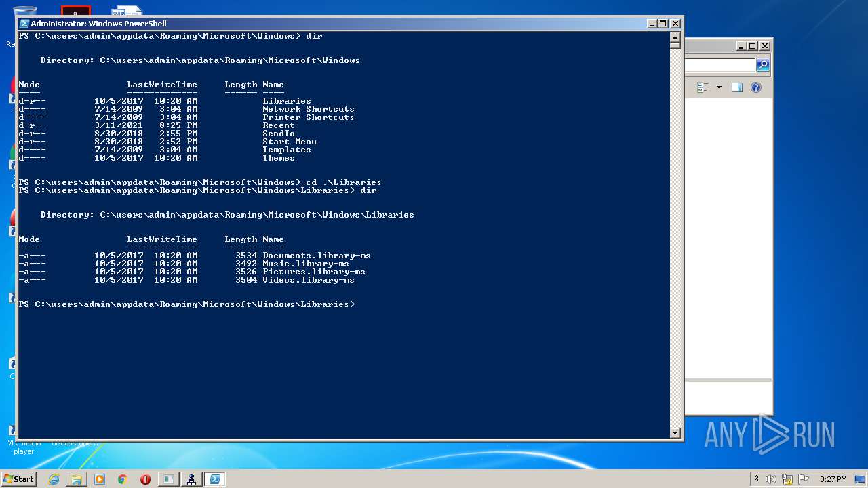Click the length value 3534
The width and height of the screenshot is (868, 488).
[x=246, y=256]
